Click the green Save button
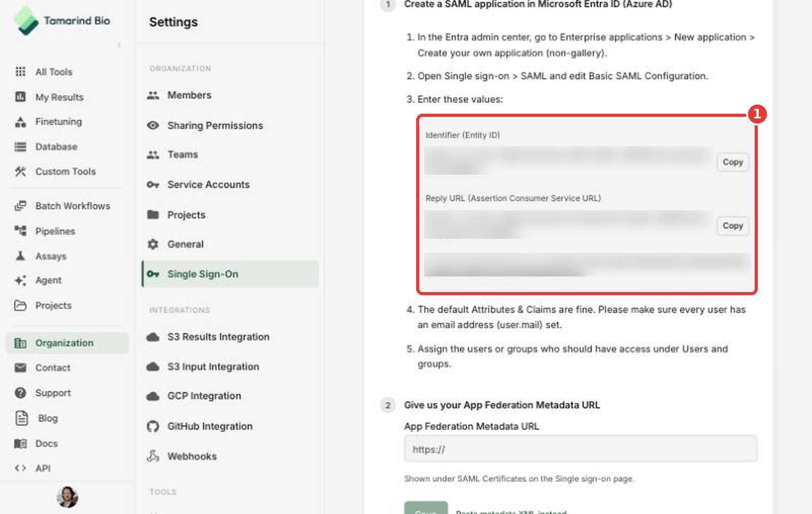Viewport: 812px width, 514px height. coord(426,508)
